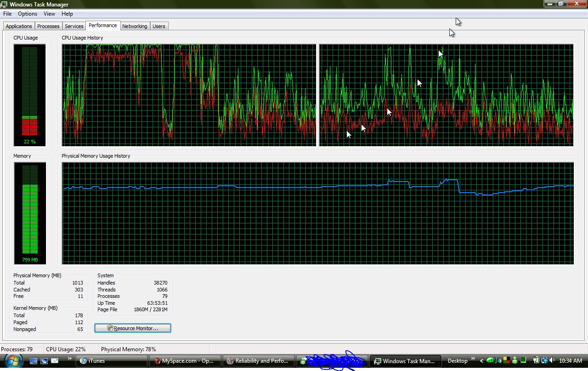This screenshot has width=588, height=371.
Task: Click Handles value 38270
Action: pos(161,283)
